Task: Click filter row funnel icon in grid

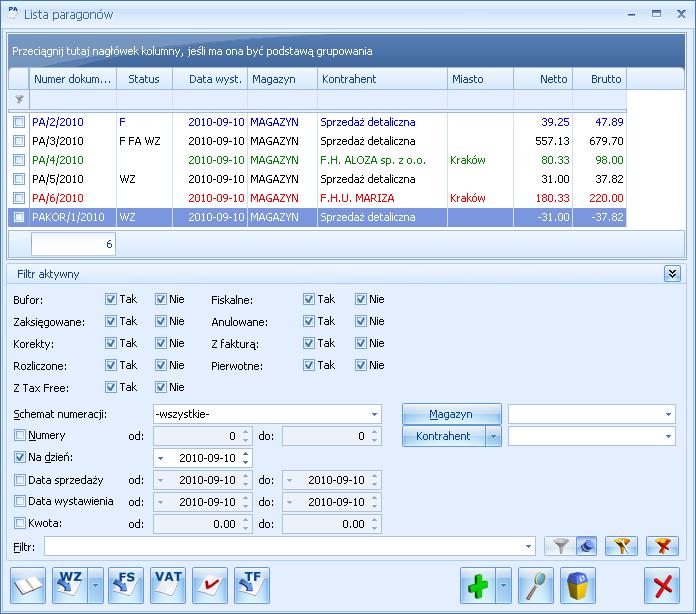Action: (19, 99)
